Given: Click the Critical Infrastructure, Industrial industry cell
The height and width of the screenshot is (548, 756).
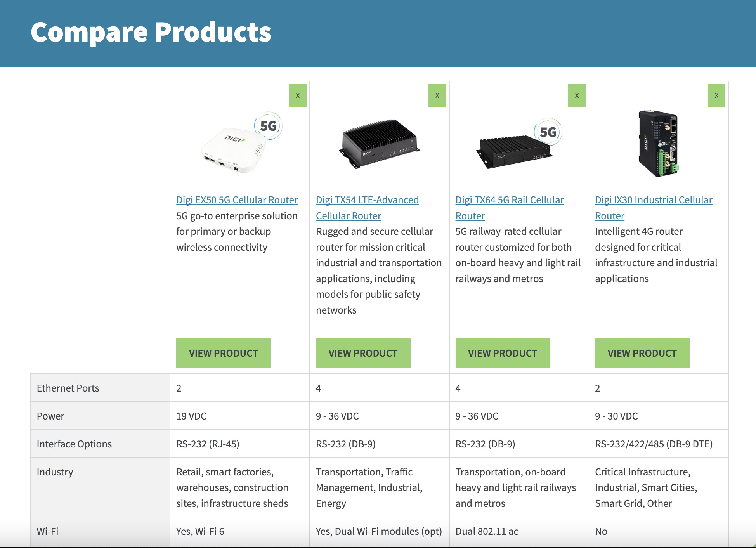Looking at the screenshot, I should (659, 487).
